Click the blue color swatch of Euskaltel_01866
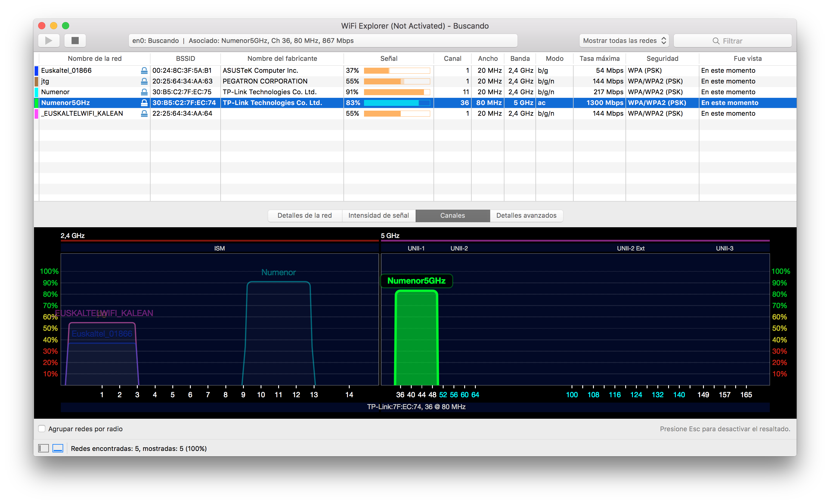The image size is (830, 504). (36, 70)
